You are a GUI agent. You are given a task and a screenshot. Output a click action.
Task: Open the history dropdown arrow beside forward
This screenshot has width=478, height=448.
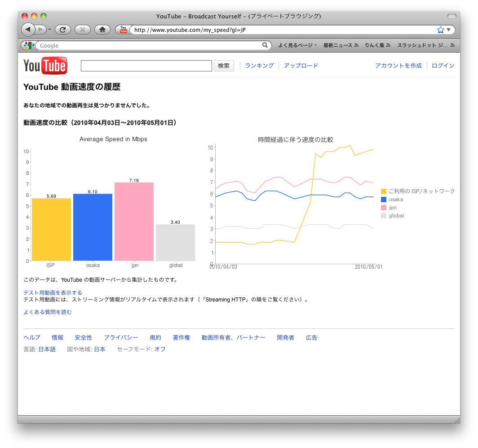pyautogui.click(x=49, y=30)
